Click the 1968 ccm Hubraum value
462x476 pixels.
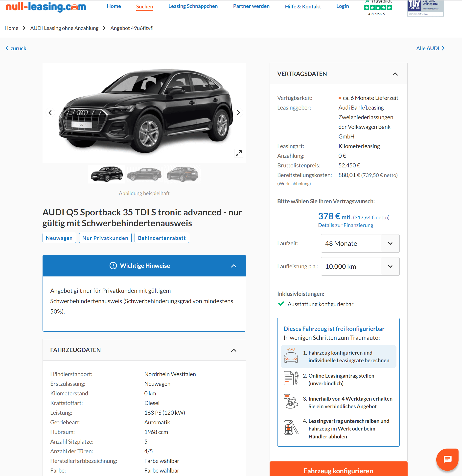tap(156, 432)
